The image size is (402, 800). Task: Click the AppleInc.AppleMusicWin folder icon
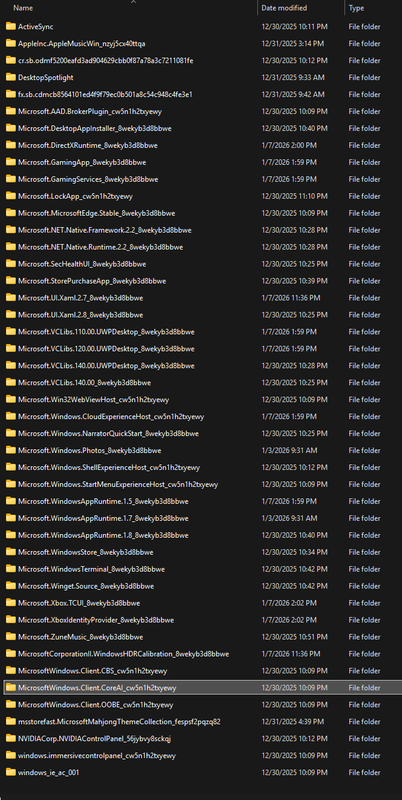11,43
